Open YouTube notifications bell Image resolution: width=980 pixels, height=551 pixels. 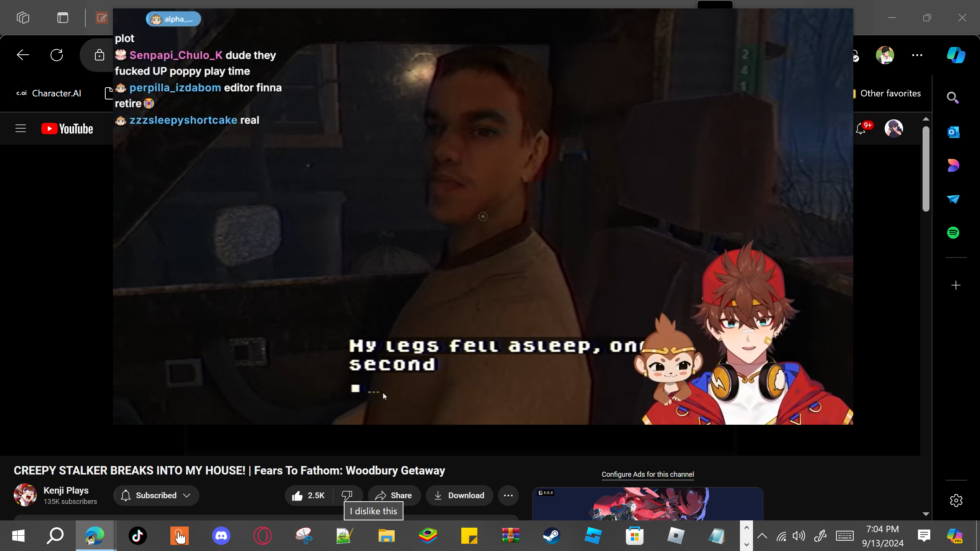tap(861, 129)
